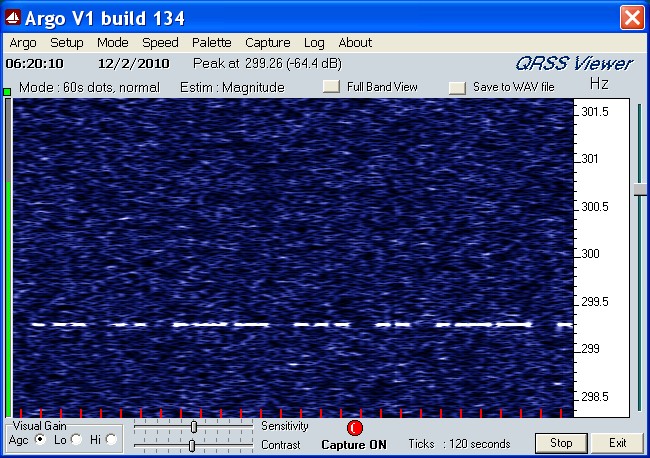Select the Lo visual gain radio button
The width and height of the screenshot is (650, 458).
(76, 439)
